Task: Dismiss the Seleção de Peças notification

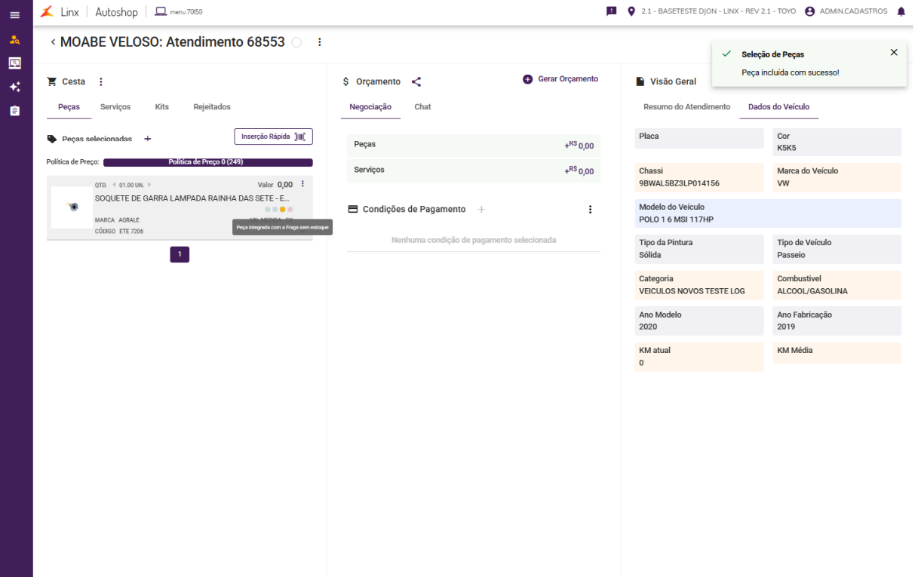Action: (x=894, y=52)
